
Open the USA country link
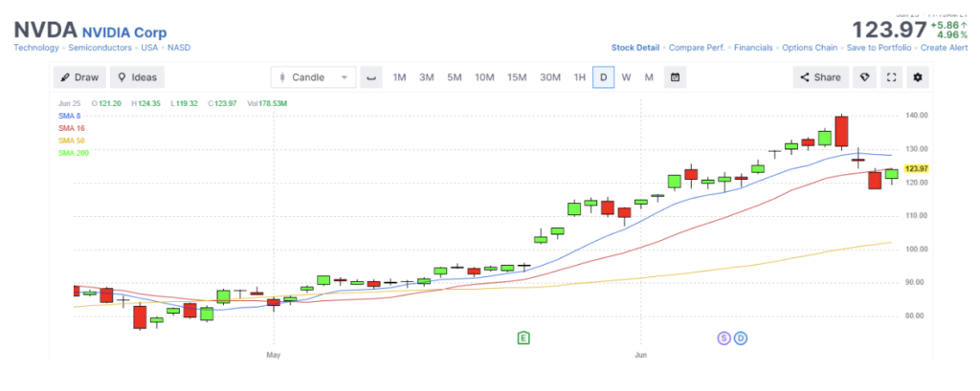[150, 48]
